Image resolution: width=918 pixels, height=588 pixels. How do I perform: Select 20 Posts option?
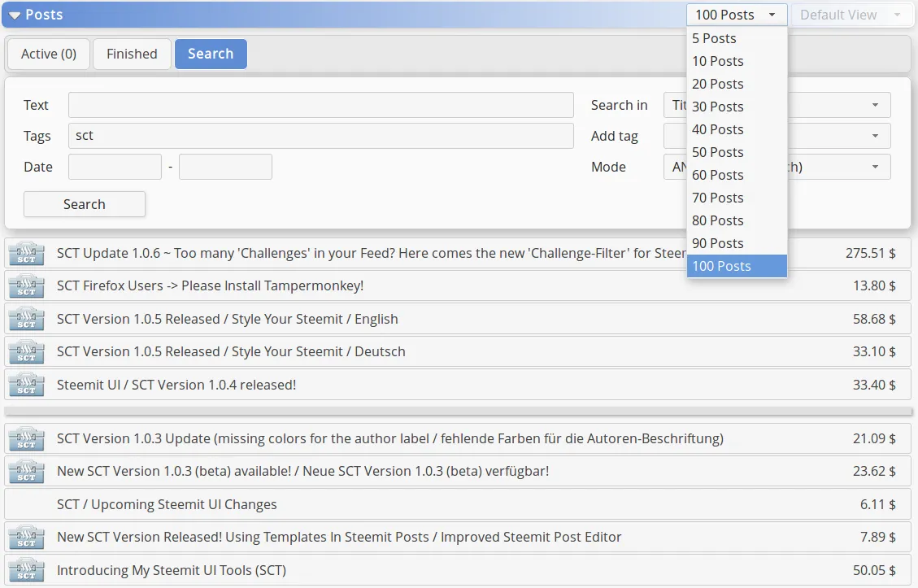tap(737, 85)
